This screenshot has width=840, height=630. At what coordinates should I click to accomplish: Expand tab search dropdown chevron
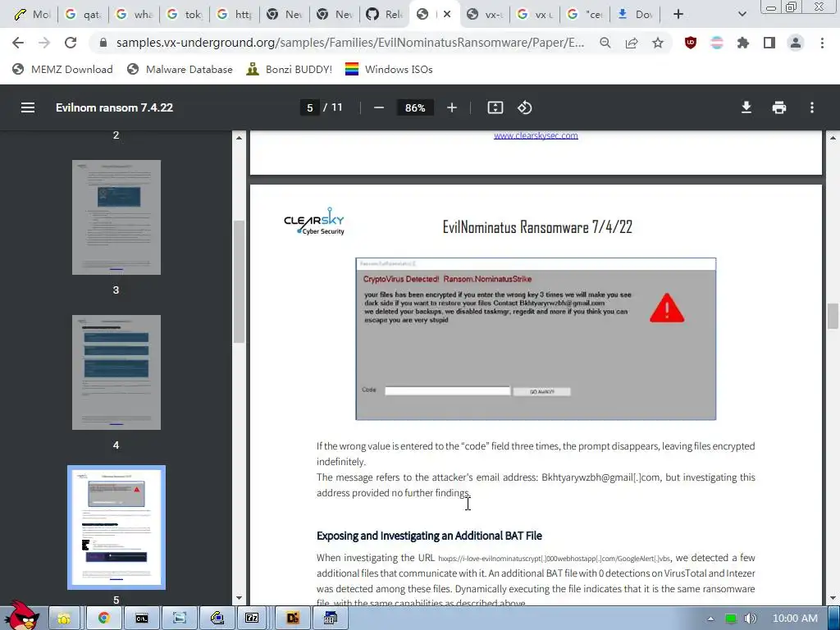[x=742, y=15]
